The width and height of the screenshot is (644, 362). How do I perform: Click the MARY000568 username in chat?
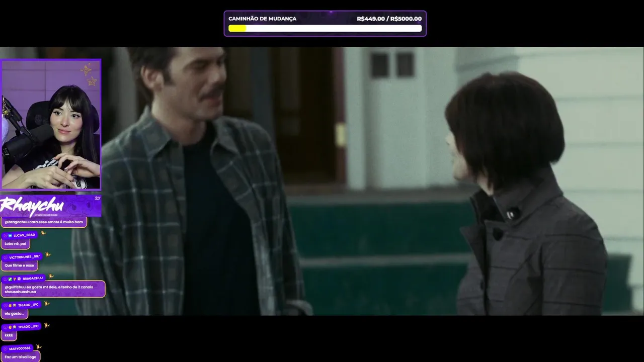[x=20, y=348]
